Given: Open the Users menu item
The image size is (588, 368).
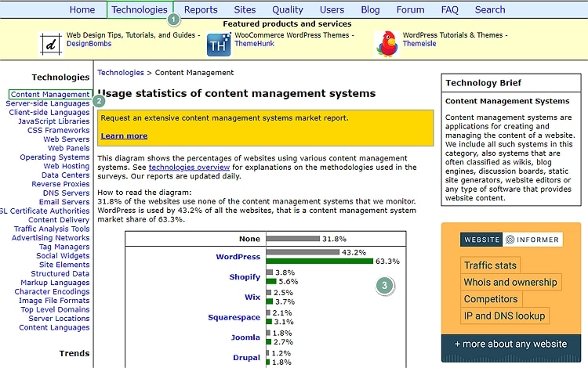Looking at the screenshot, I should (x=332, y=9).
